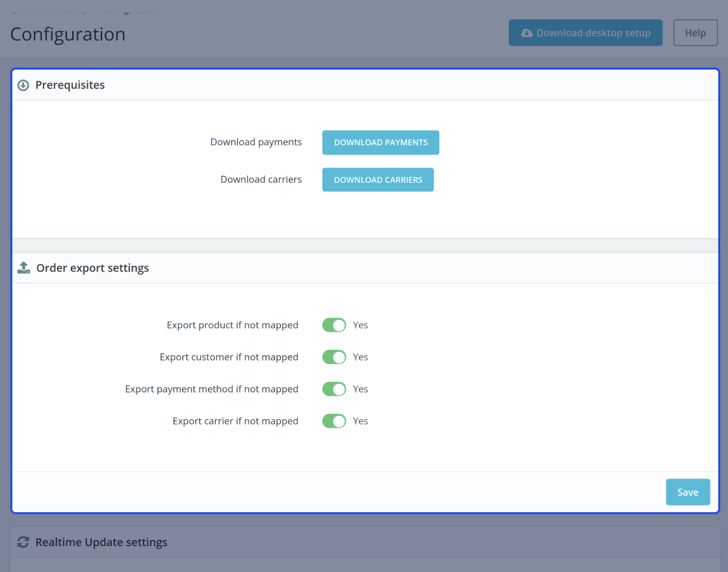The width and height of the screenshot is (728, 572).
Task: Click the DOWNLOAD PAYMENTS button
Action: 381,142
